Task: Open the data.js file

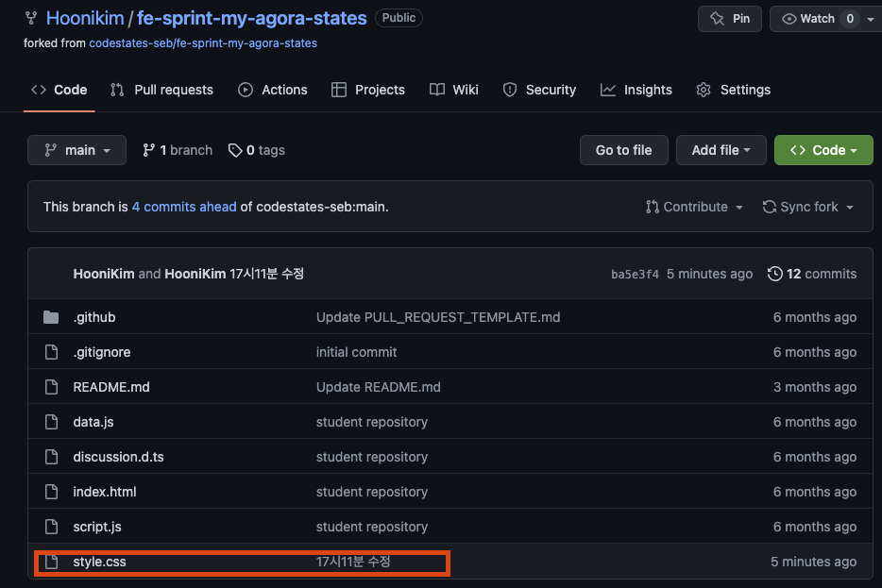Action: (x=93, y=422)
